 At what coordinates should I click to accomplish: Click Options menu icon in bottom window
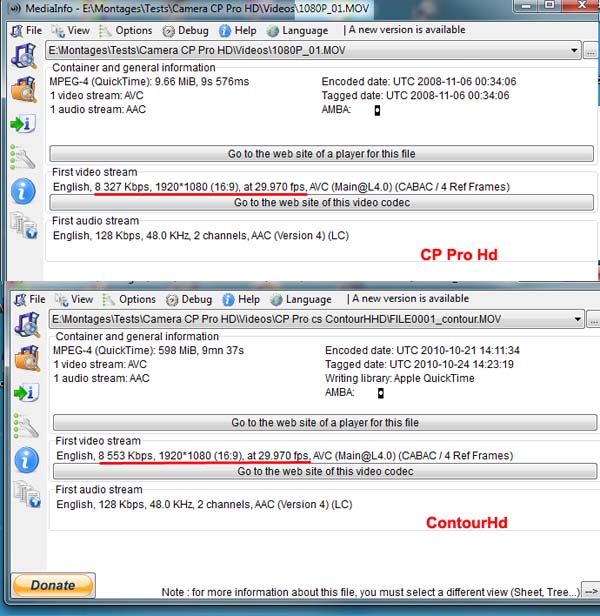click(x=108, y=300)
